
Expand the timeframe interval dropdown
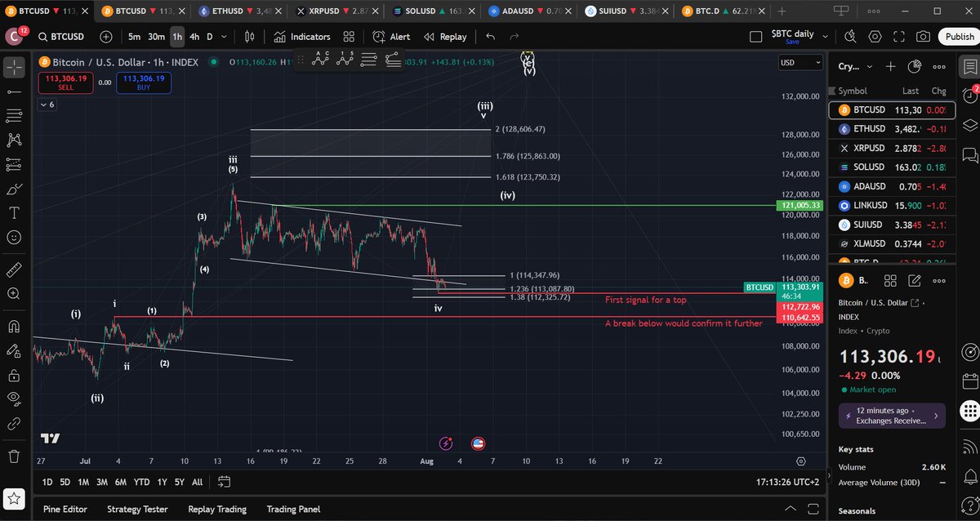(x=225, y=37)
